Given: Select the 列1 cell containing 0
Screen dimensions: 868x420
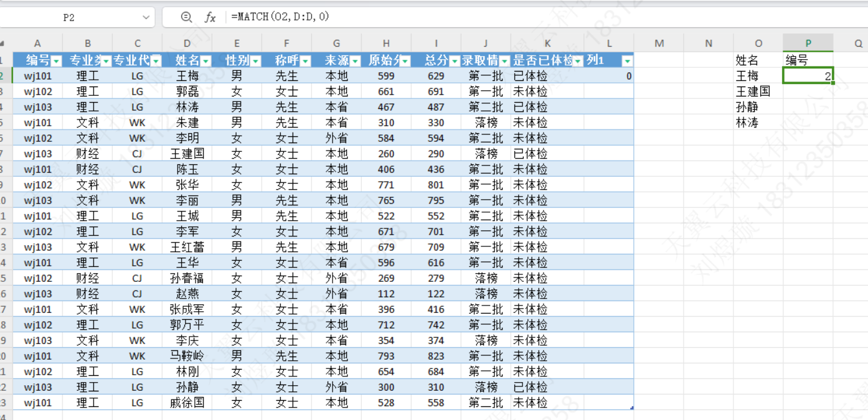Looking at the screenshot, I should pos(609,76).
